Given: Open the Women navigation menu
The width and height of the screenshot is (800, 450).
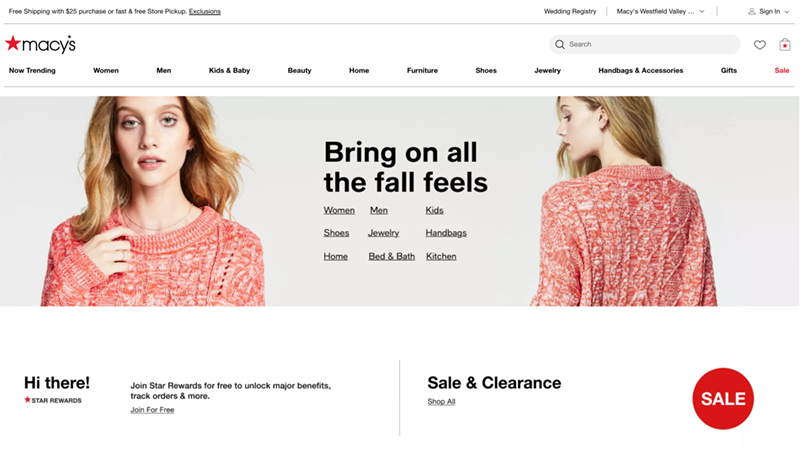Looking at the screenshot, I should click(x=106, y=71).
